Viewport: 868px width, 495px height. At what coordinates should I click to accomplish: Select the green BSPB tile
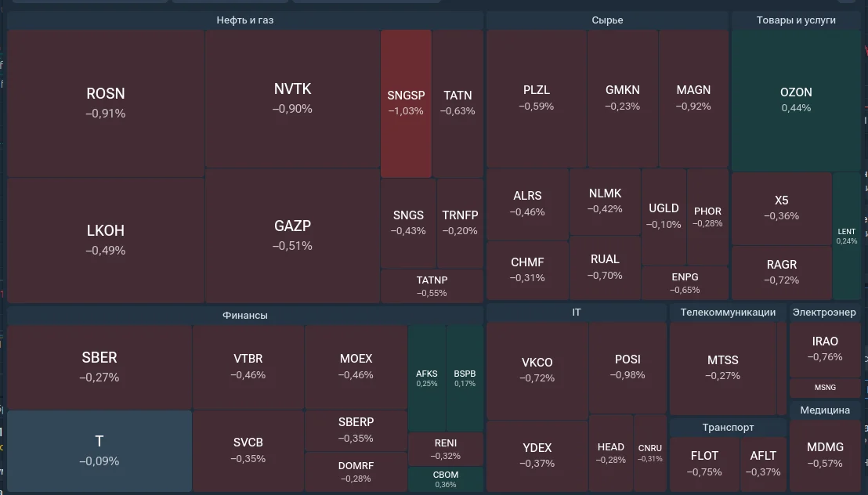point(465,378)
